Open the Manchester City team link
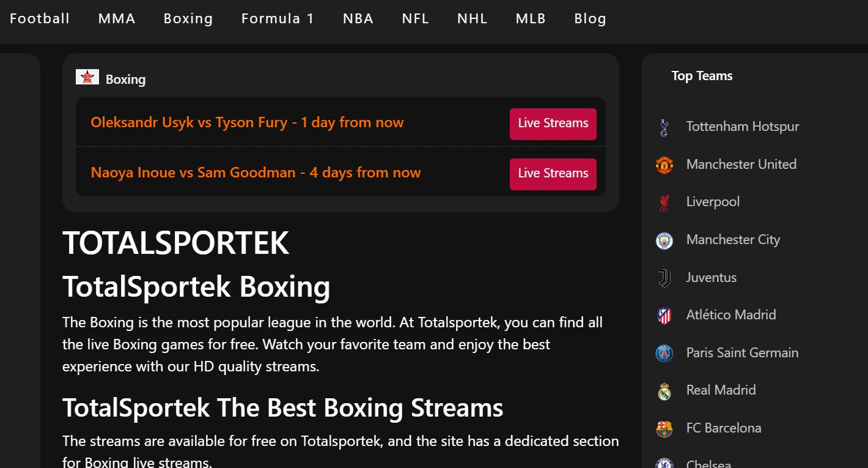Image resolution: width=868 pixels, height=468 pixels. [x=733, y=240]
